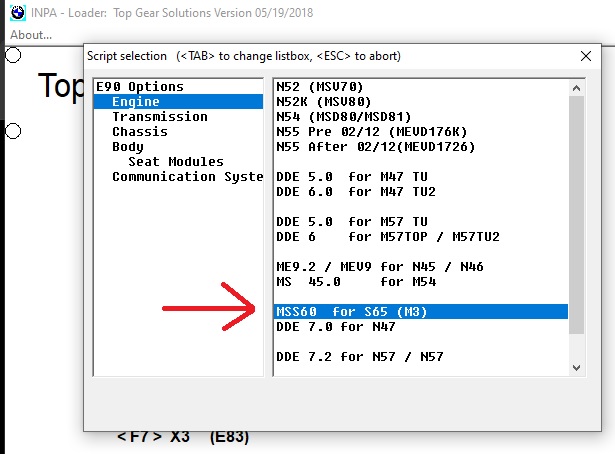Select the lower radio circle in INPA window

pos(13,131)
